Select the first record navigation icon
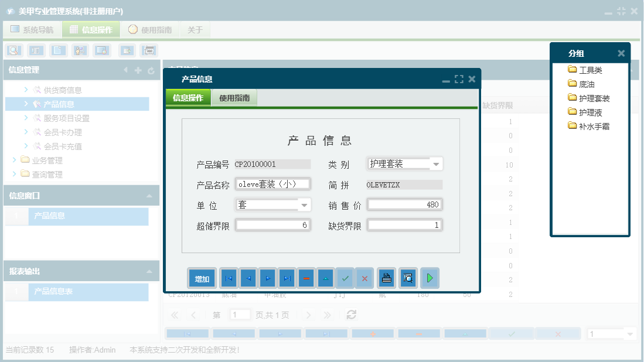Viewport: 644px width, 362px height. (228, 278)
